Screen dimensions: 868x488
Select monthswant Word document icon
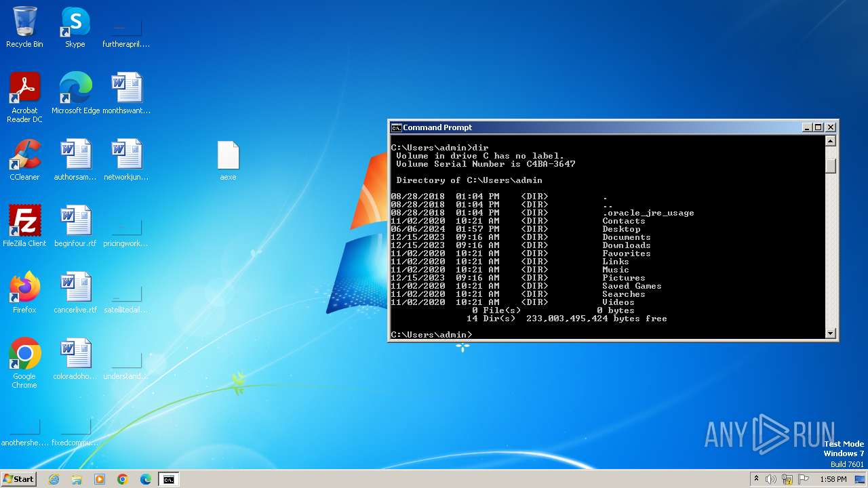tap(126, 94)
